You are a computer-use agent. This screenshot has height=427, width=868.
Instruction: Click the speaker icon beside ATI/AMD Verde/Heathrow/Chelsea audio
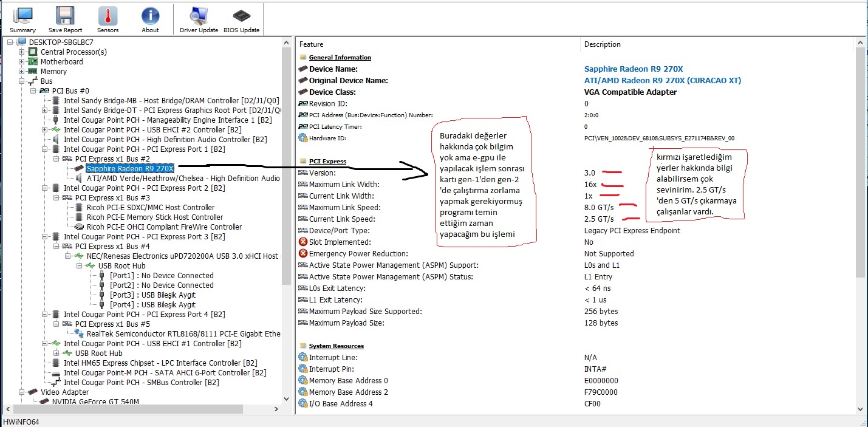pos(80,178)
